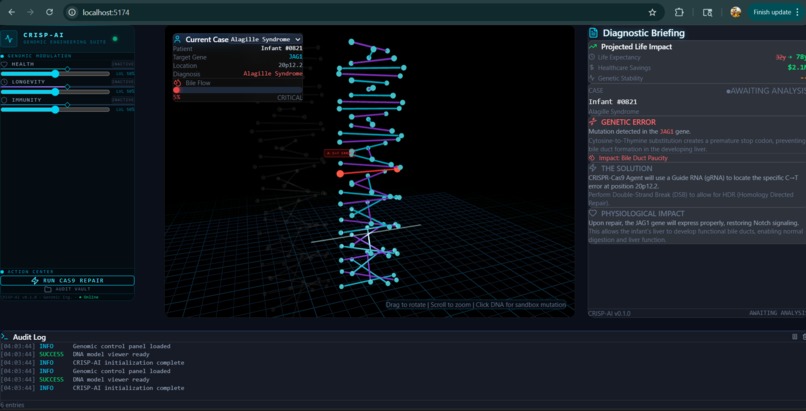This screenshot has width=806, height=411.
Task: Click the $2.1 healthcare savings value
Action: (x=796, y=68)
